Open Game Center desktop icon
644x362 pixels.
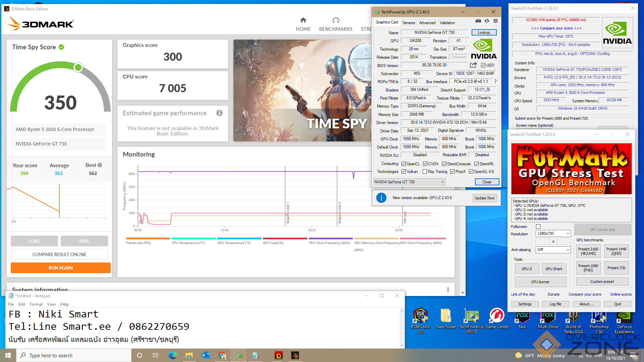(x=497, y=318)
